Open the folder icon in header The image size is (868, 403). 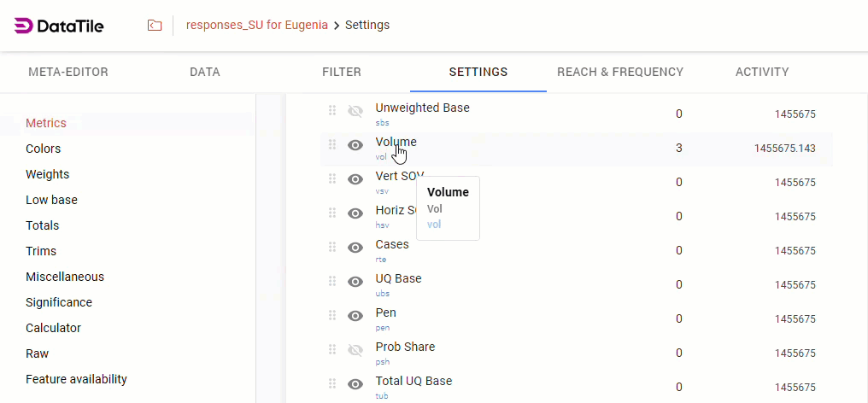click(x=155, y=26)
